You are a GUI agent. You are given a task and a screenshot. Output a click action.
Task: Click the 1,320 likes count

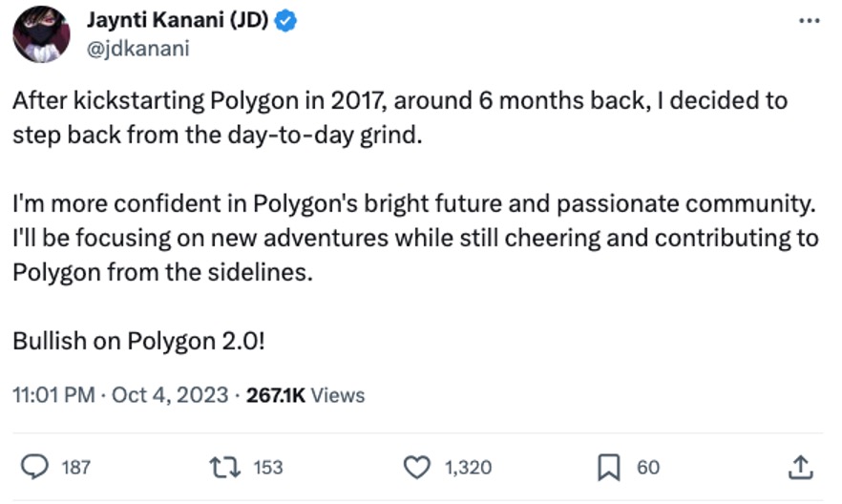pyautogui.click(x=468, y=467)
